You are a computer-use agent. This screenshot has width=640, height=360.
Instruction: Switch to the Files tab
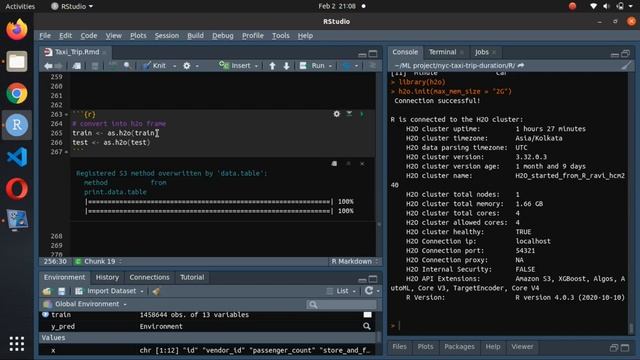click(x=399, y=347)
